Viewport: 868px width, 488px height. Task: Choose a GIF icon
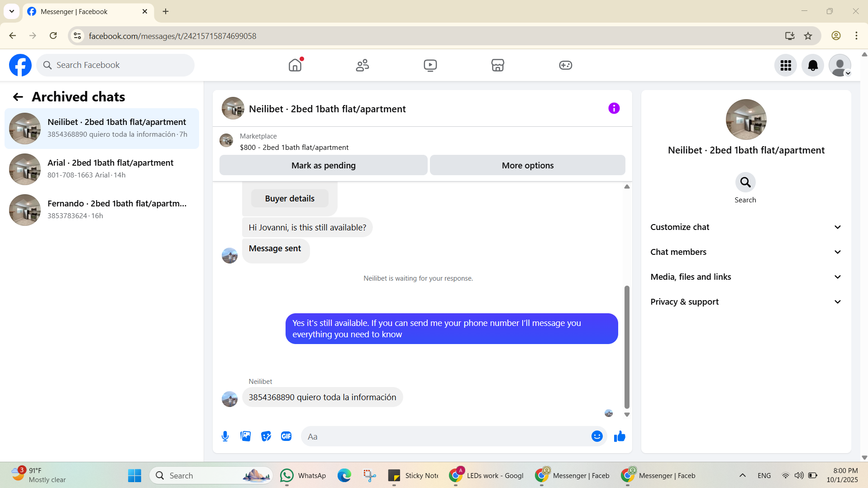pos(286,436)
